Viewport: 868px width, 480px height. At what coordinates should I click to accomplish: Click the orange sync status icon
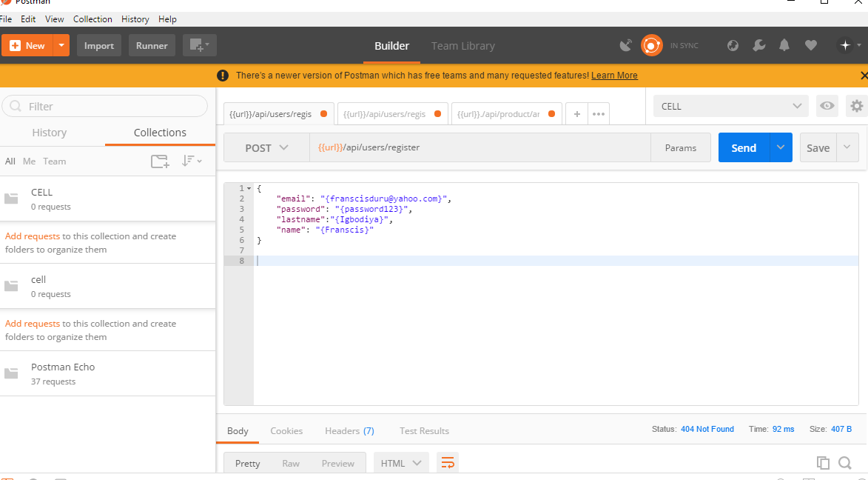coord(651,45)
